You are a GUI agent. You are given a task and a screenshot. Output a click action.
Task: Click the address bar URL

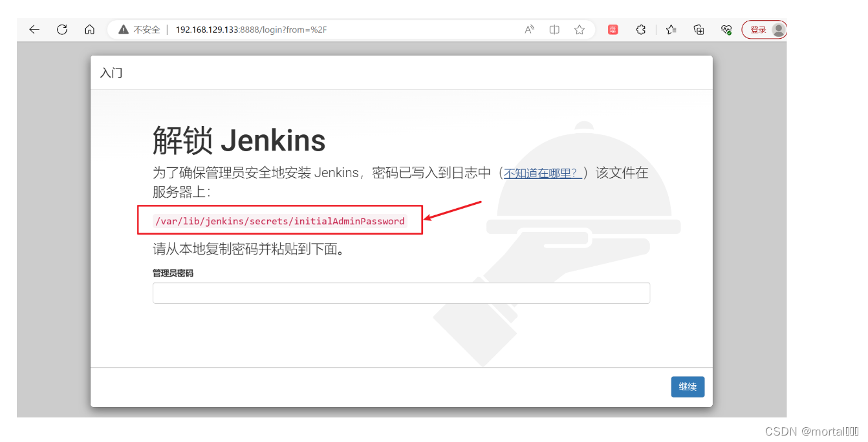coord(251,30)
